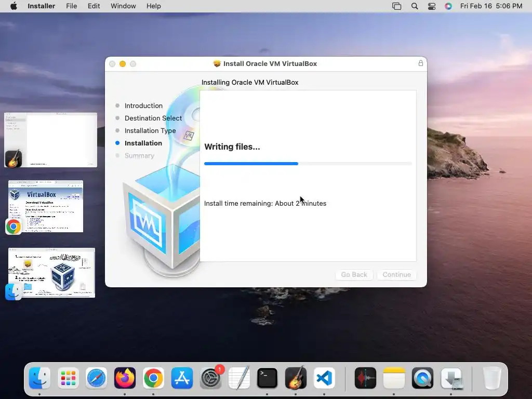Select the Summary step in sidebar
The image size is (532, 399).
point(139,156)
